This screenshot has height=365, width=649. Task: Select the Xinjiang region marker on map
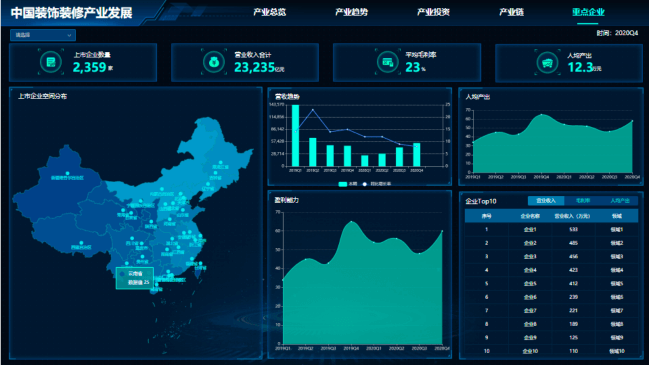pyautogui.click(x=67, y=173)
